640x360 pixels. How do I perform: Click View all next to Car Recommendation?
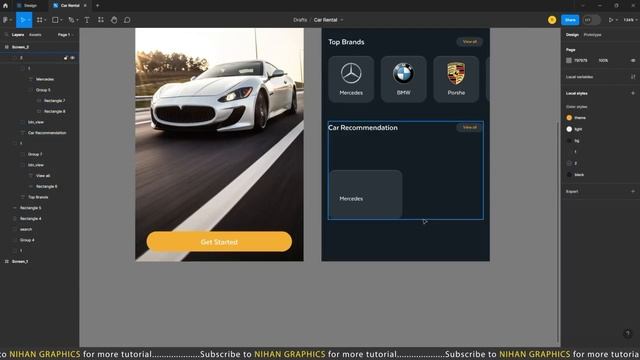pyautogui.click(x=469, y=127)
